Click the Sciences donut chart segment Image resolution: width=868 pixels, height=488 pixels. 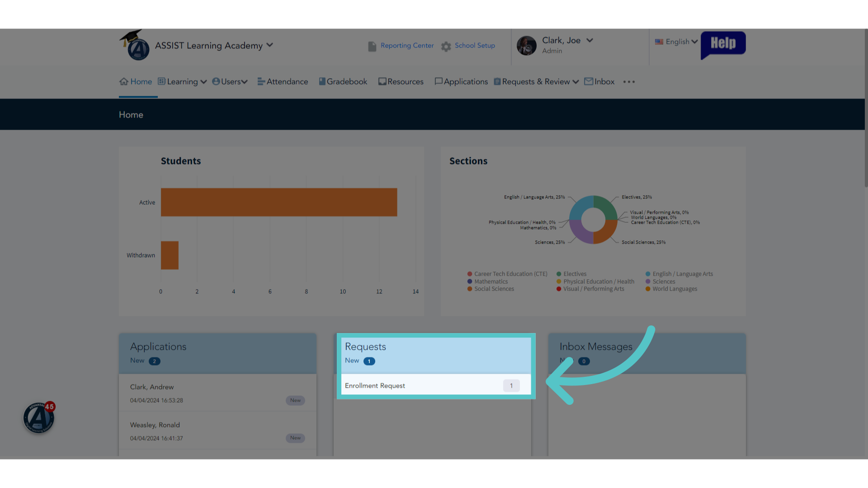point(580,233)
